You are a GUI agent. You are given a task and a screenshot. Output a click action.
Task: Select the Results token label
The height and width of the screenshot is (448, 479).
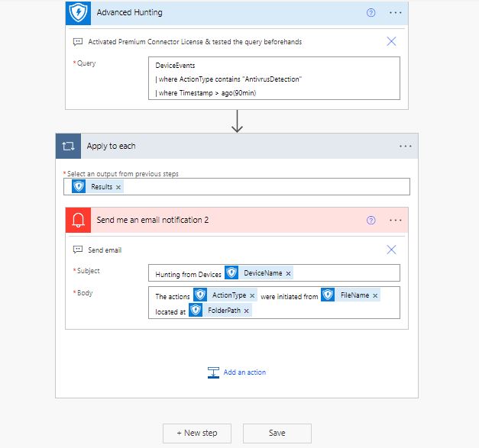pos(102,187)
